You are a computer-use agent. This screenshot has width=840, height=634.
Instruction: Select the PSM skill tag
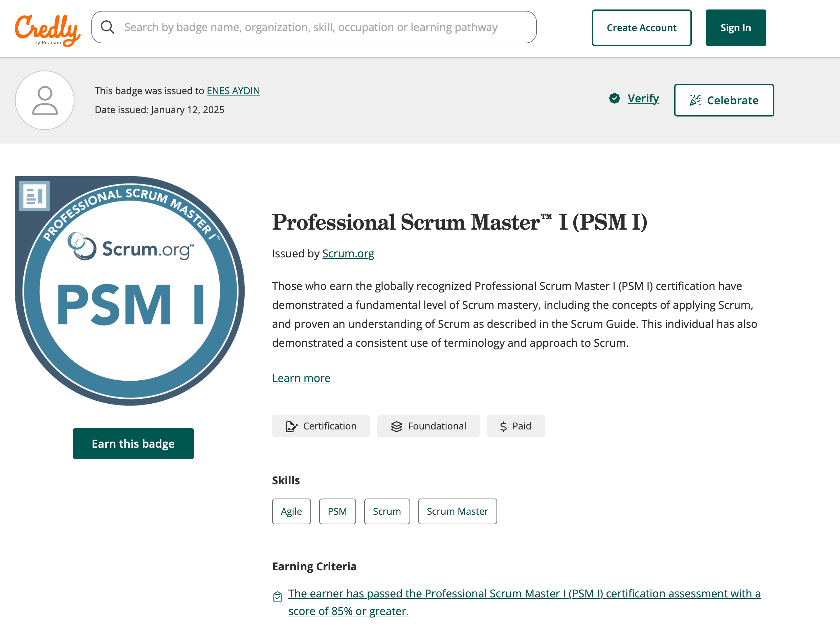(x=337, y=511)
